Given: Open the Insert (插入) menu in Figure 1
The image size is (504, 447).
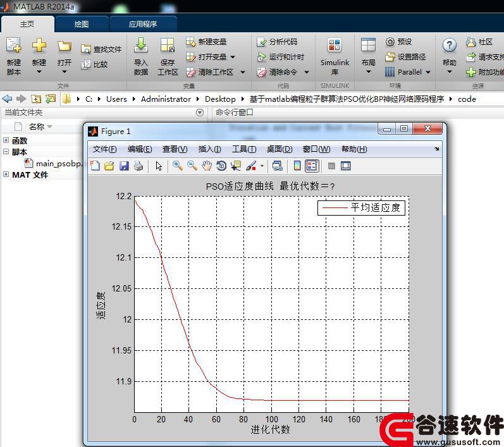Looking at the screenshot, I should tap(209, 149).
